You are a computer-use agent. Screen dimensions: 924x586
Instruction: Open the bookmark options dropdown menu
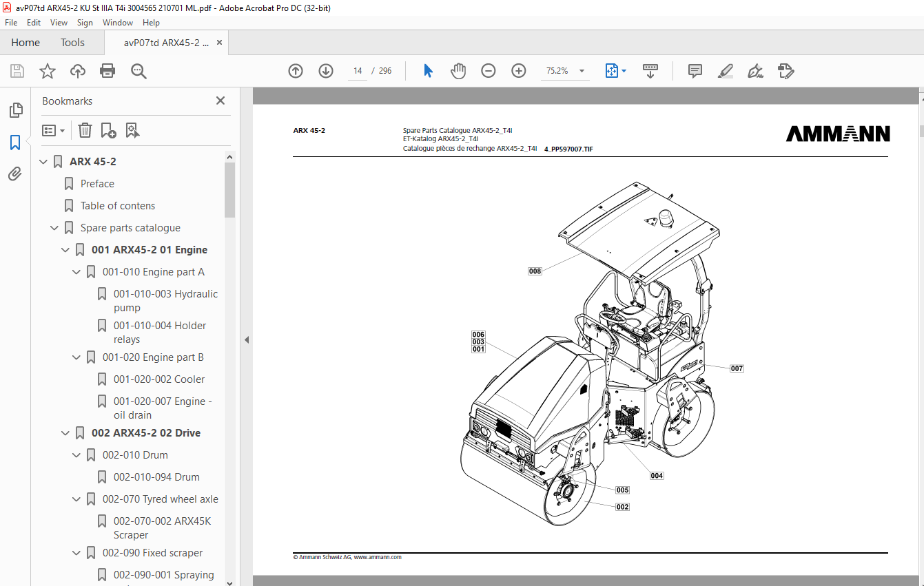tap(54, 130)
